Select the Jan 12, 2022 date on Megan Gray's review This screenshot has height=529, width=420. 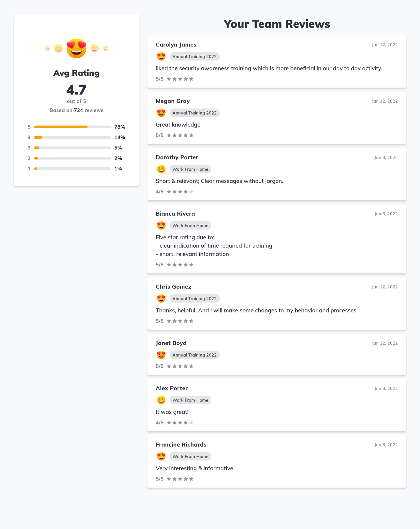[385, 101]
